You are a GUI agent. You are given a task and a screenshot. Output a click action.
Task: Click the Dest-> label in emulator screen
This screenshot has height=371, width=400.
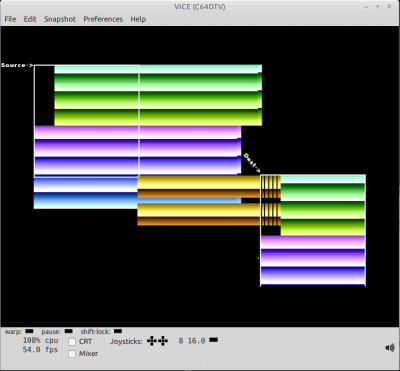[252, 163]
